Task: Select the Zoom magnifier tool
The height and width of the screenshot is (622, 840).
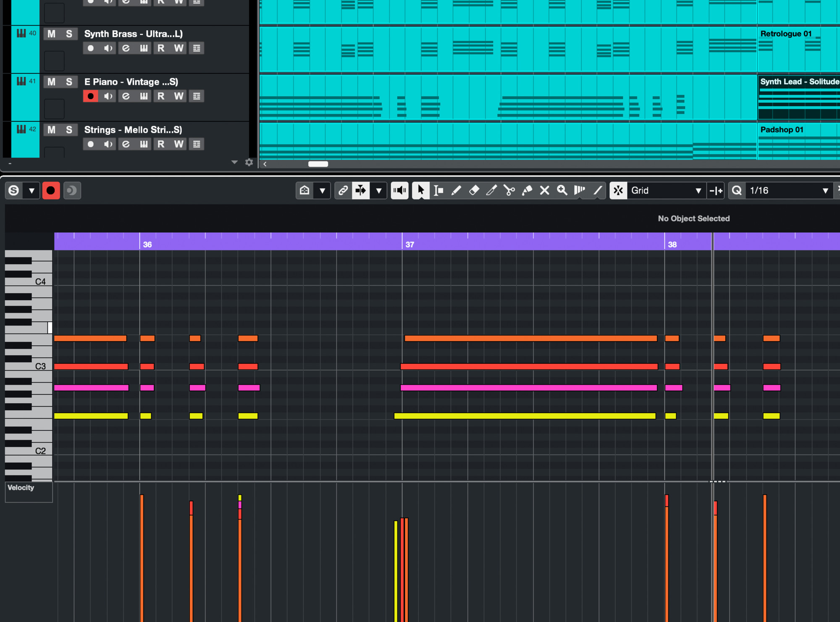Action: coord(562,191)
